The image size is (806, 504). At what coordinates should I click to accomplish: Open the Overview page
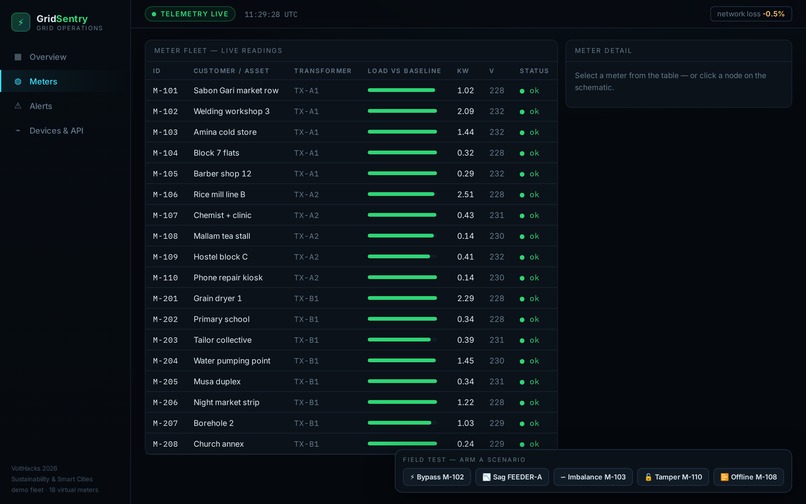click(65, 57)
